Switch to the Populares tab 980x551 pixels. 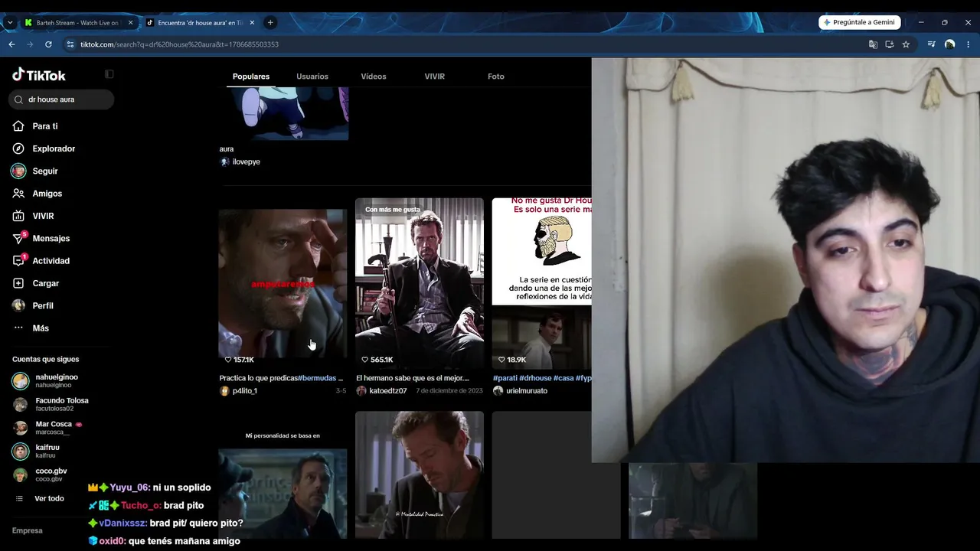[x=251, y=77]
